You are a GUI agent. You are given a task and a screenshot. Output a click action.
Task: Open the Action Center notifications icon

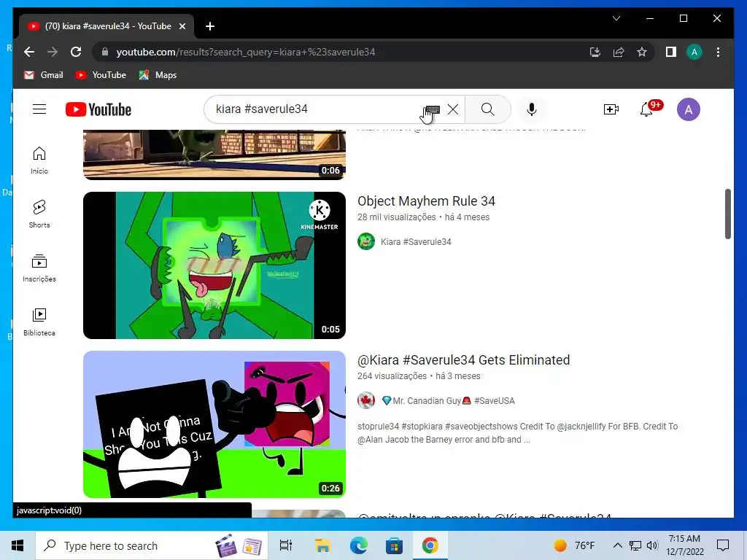pyautogui.click(x=723, y=545)
